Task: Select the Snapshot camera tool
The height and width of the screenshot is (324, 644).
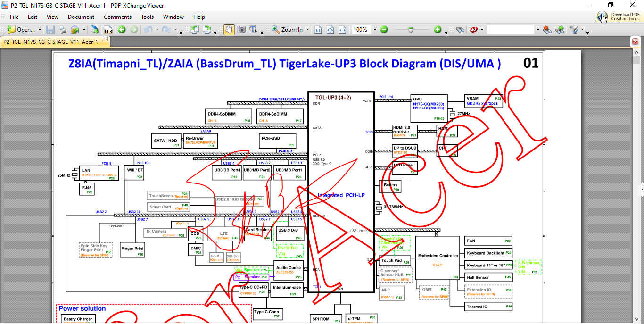Action: tap(241, 30)
